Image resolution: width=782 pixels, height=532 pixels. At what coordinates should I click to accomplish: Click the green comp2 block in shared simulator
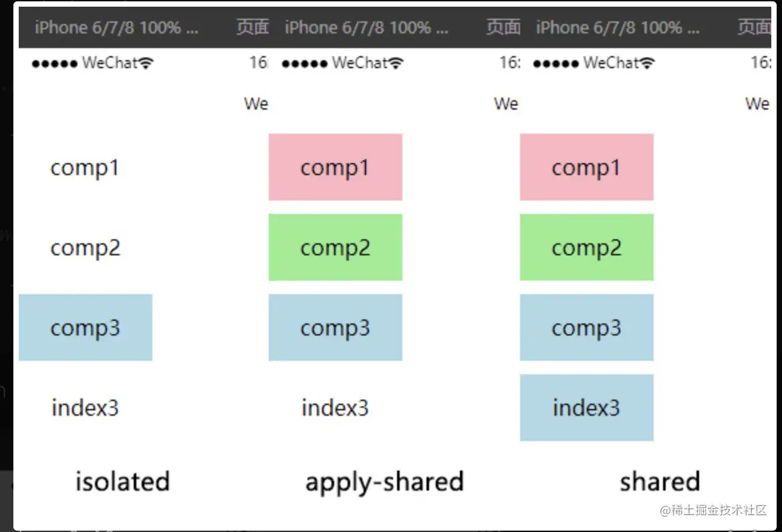tap(586, 247)
